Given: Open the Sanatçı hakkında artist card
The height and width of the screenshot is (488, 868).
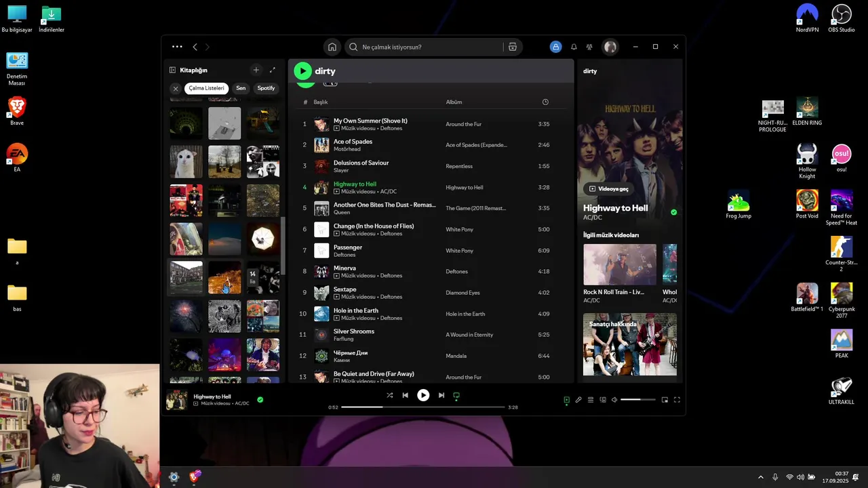Looking at the screenshot, I should [630, 344].
